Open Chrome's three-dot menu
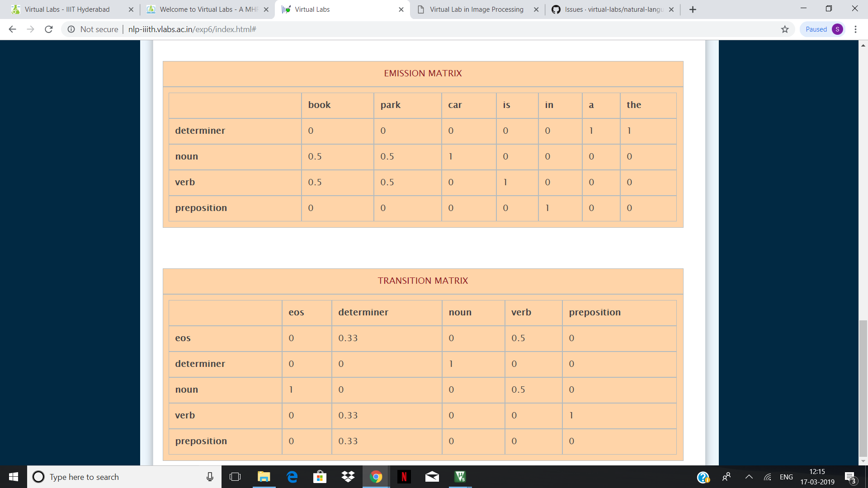 855,29
